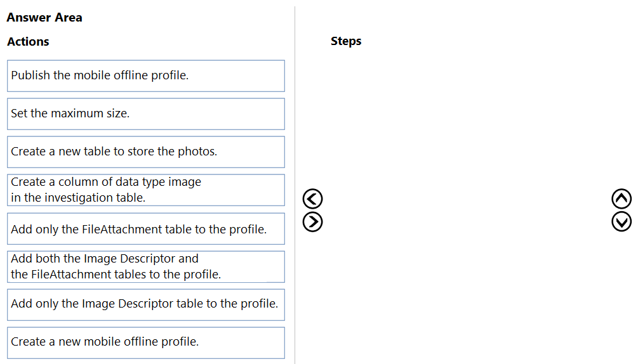Click 'the FileAttachment tables to the profile.' text line

point(116,275)
